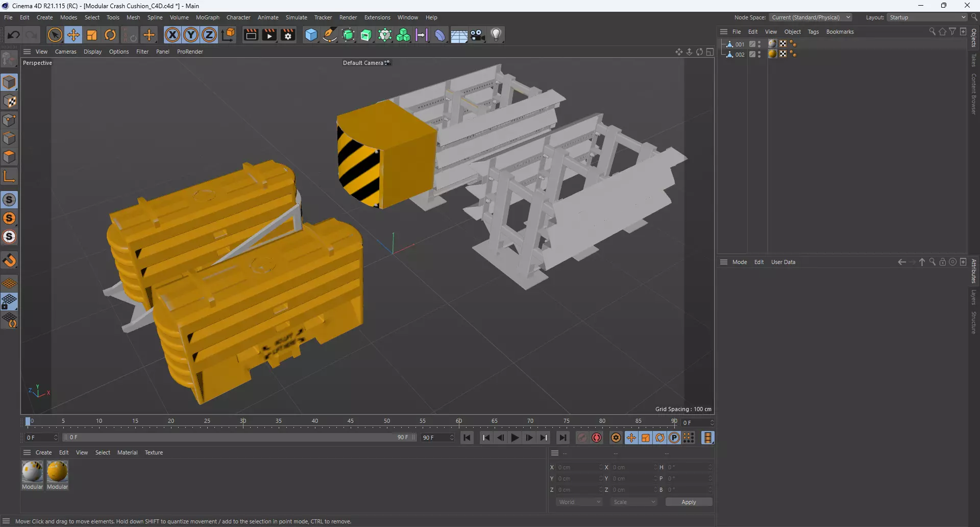The height and width of the screenshot is (527, 980).
Task: Add an Extrude generator object
Action: point(366,35)
